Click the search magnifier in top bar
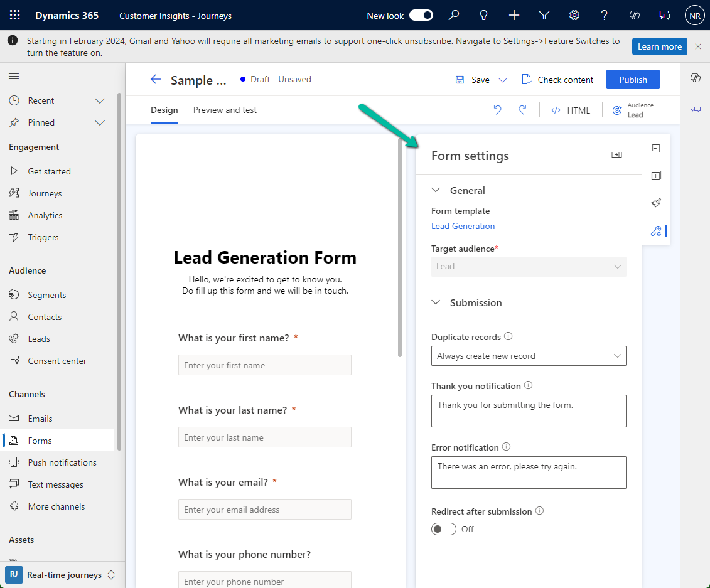Viewport: 710px width, 588px height. pyautogui.click(x=454, y=15)
